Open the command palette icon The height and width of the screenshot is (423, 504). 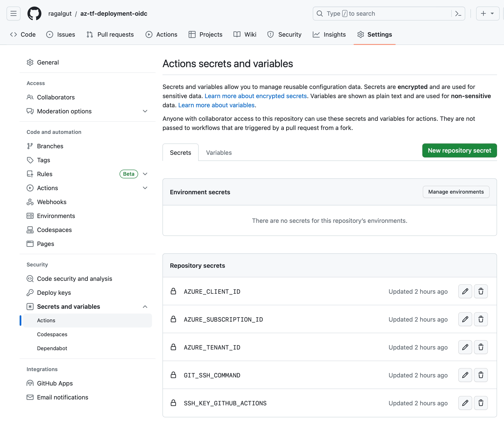pos(458,14)
